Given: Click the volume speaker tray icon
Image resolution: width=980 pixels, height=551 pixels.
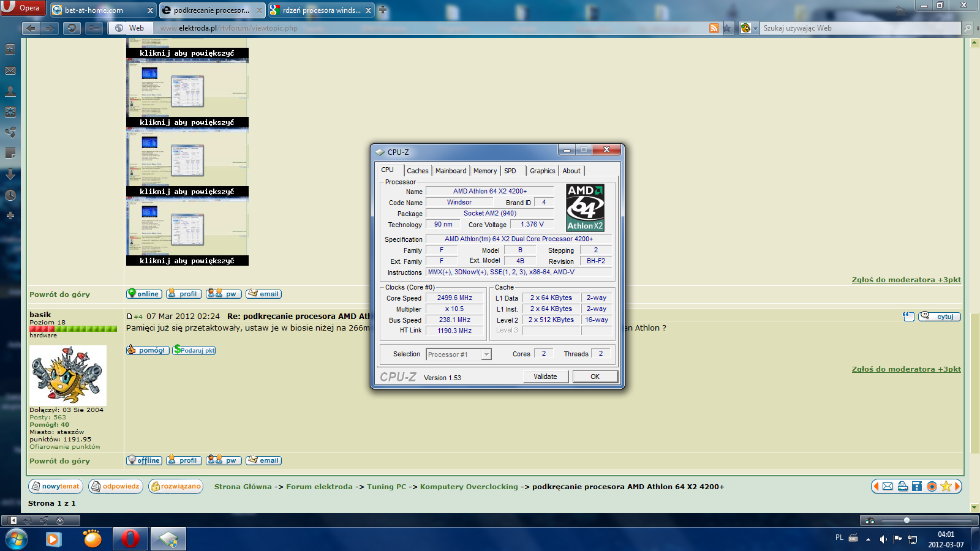Looking at the screenshot, I should coord(883,539).
